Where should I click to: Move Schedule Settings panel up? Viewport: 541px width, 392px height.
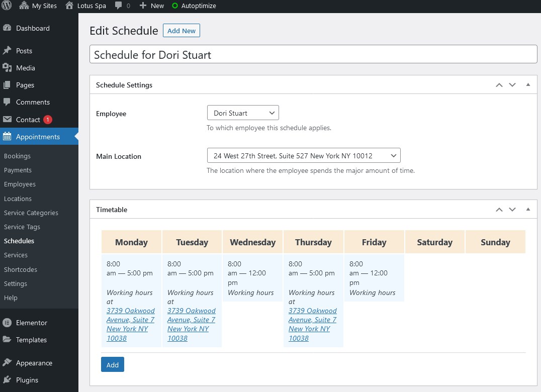(x=499, y=85)
